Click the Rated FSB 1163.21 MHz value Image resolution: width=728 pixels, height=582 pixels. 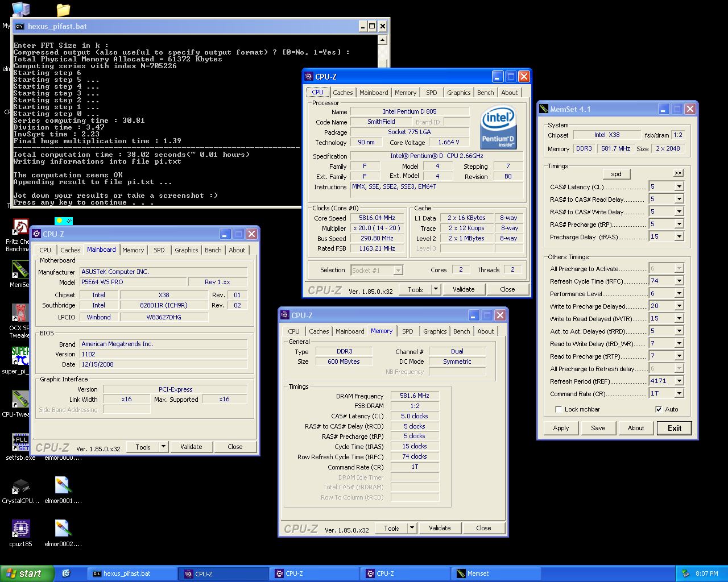[377, 248]
